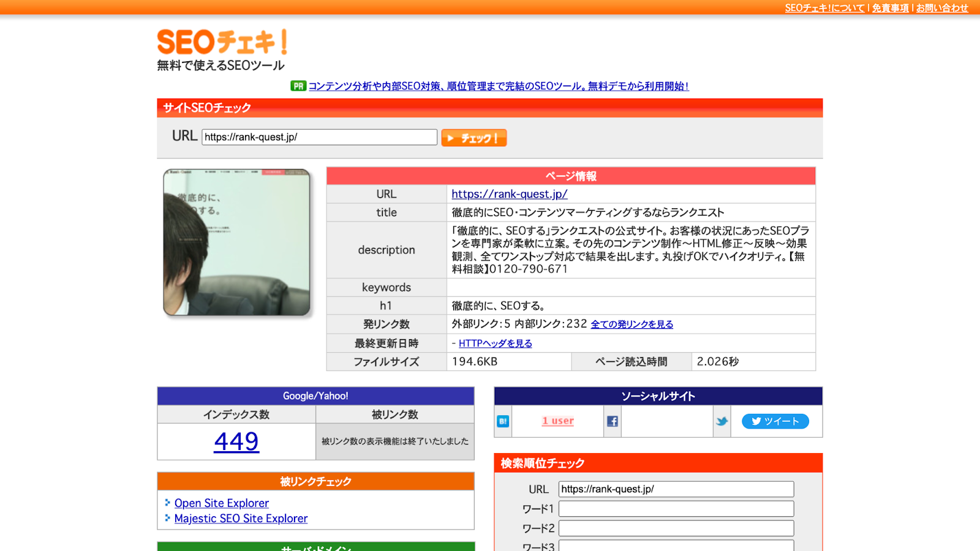Click the h1 value 徹底的に、SEOする。
980x551 pixels.
click(499, 306)
